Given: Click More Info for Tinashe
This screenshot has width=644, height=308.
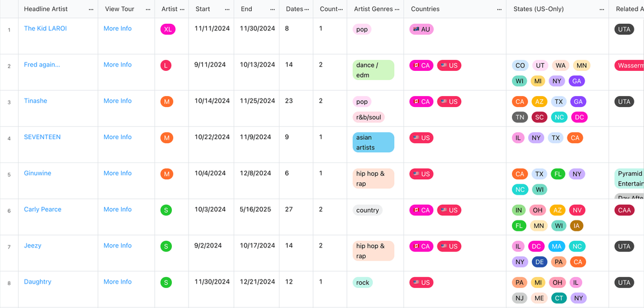Looking at the screenshot, I should pyautogui.click(x=117, y=101).
